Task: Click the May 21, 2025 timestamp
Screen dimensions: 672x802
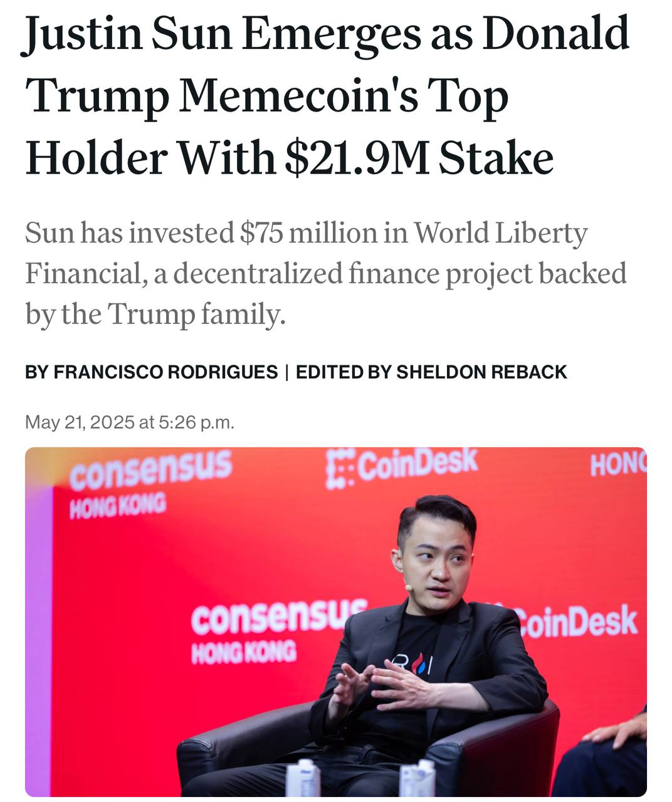Action: [x=130, y=422]
